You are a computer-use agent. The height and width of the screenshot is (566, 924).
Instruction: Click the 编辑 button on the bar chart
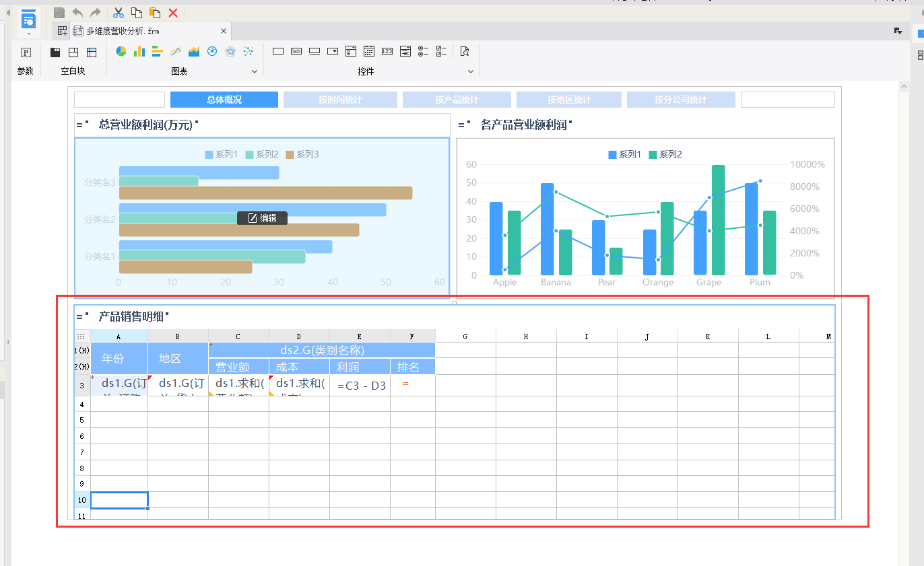[x=262, y=218]
